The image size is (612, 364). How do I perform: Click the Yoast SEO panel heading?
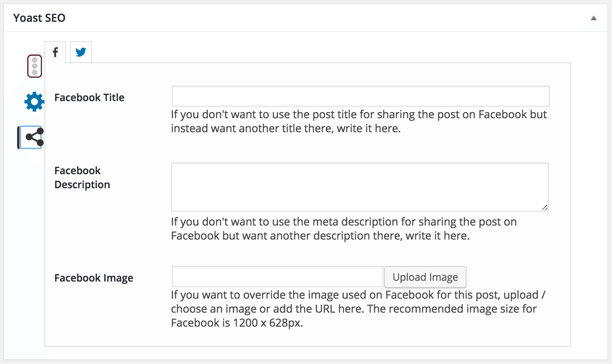pos(39,18)
